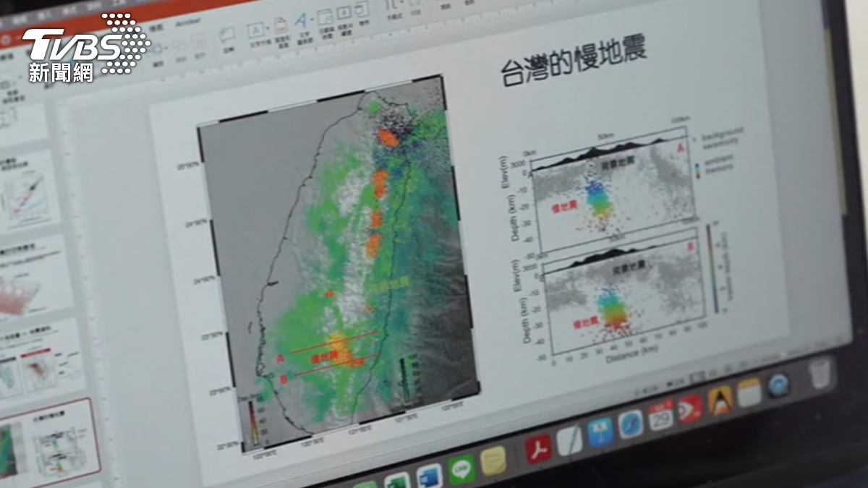The height and width of the screenshot is (488, 868).
Task: Open the Calendar icon showing 29
Action: (x=660, y=416)
